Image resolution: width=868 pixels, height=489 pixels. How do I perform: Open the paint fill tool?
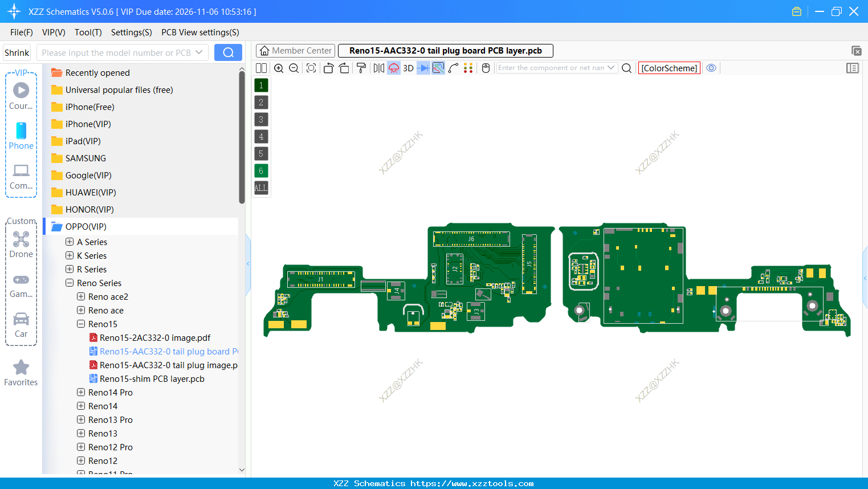click(361, 68)
